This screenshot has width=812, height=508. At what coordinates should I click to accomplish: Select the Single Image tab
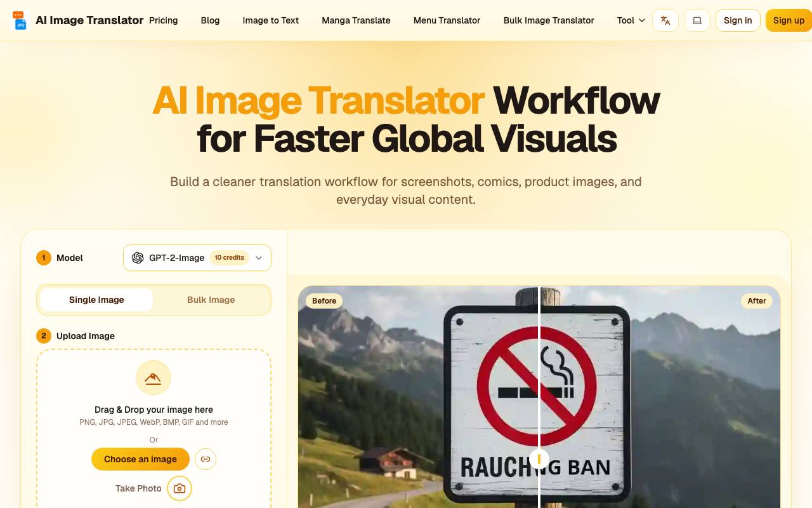96,300
